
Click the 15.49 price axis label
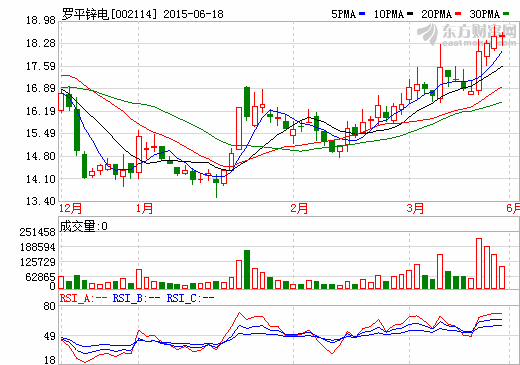[41, 134]
